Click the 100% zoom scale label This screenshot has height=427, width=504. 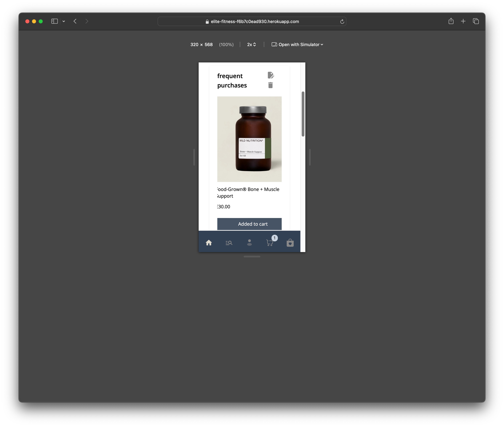click(226, 45)
